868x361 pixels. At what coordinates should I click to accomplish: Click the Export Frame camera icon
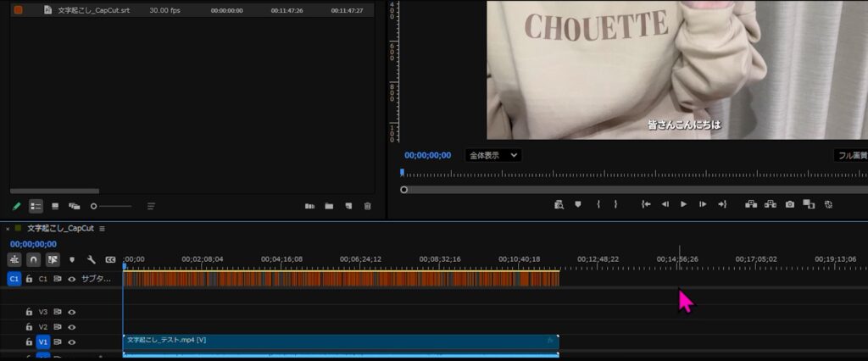(x=789, y=204)
